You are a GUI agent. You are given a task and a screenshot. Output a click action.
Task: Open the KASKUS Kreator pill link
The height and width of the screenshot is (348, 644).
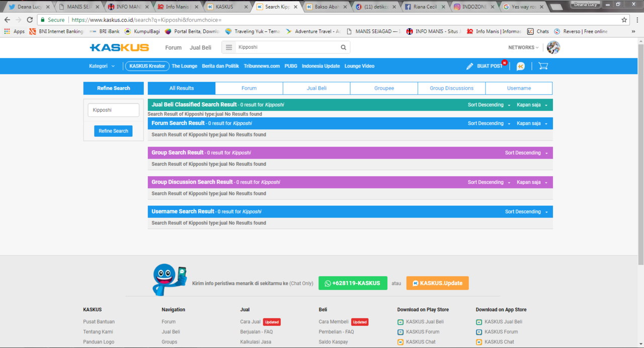147,66
